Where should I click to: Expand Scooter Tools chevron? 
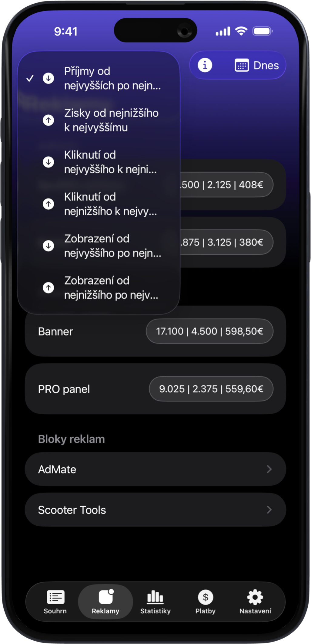click(269, 510)
